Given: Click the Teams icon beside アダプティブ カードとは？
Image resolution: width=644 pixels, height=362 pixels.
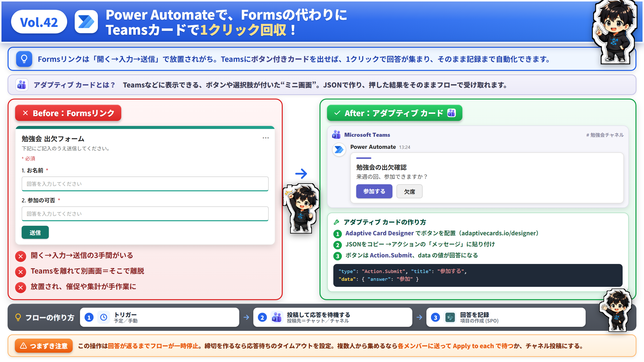Looking at the screenshot, I should coord(22,85).
